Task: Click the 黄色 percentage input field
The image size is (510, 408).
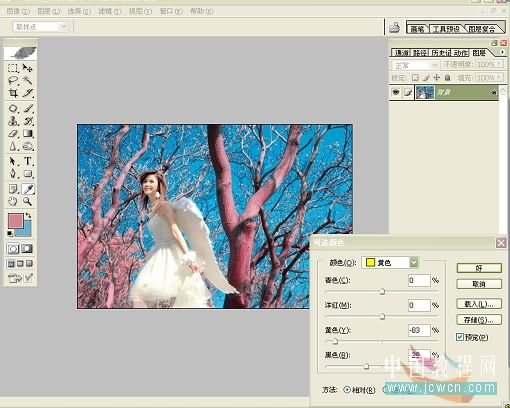Action: 419,330
